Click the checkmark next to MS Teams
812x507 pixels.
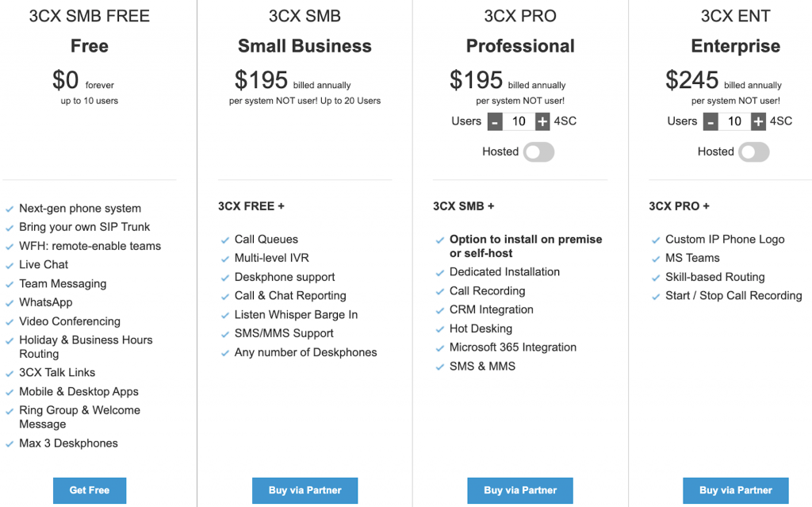656,258
